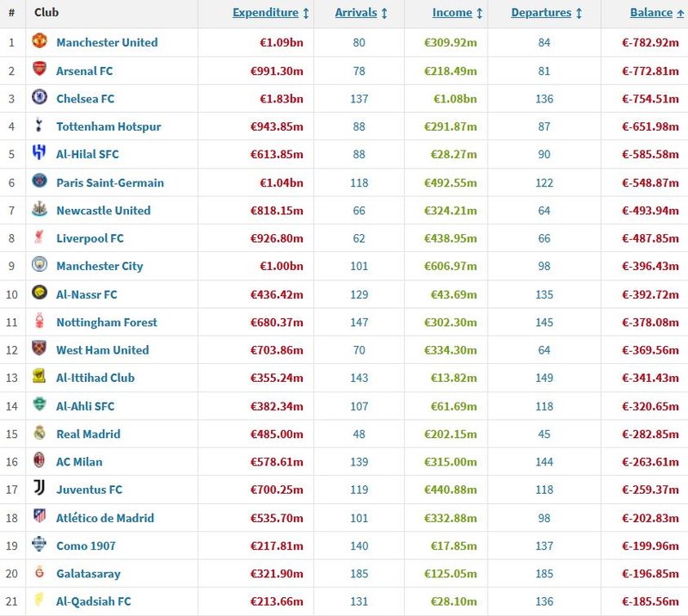Image resolution: width=688 pixels, height=616 pixels.
Task: Click the Real Madrid crest icon
Action: [40, 432]
